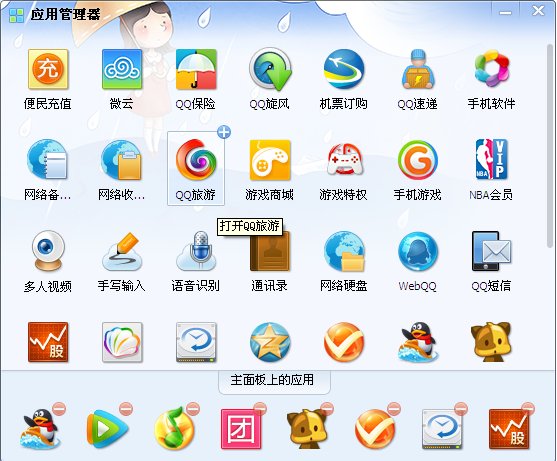557x461 pixels.
Task: Open the stock 股 app in the grid
Action: [x=48, y=342]
